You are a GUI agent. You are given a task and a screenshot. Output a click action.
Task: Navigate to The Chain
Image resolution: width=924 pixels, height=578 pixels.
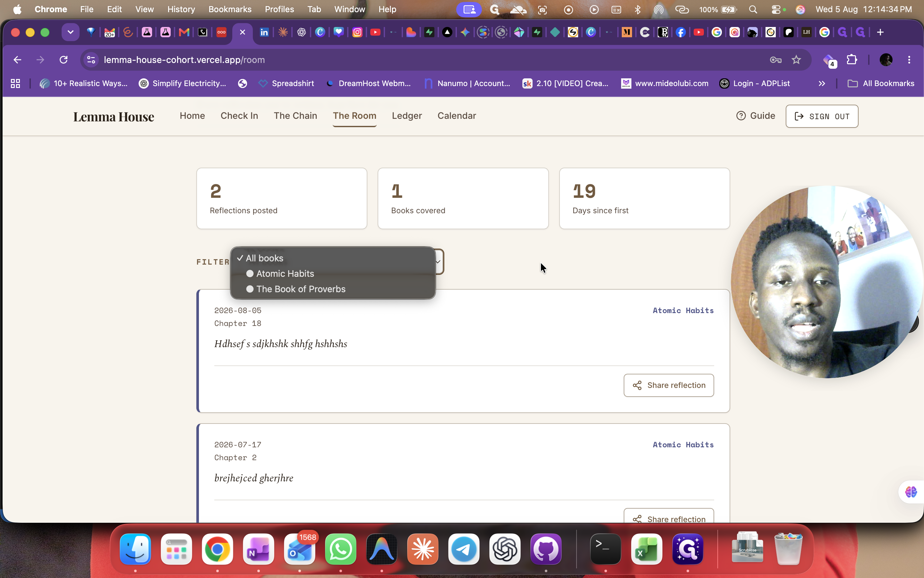coord(295,116)
